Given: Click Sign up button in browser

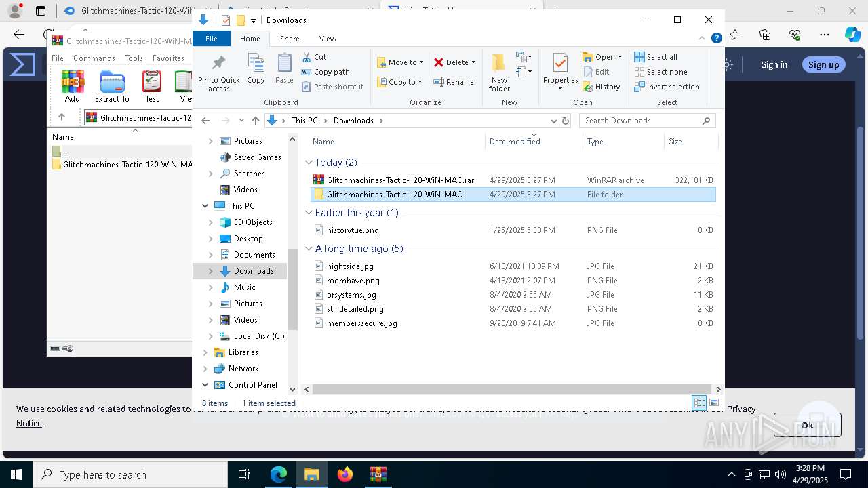Looking at the screenshot, I should [823, 64].
